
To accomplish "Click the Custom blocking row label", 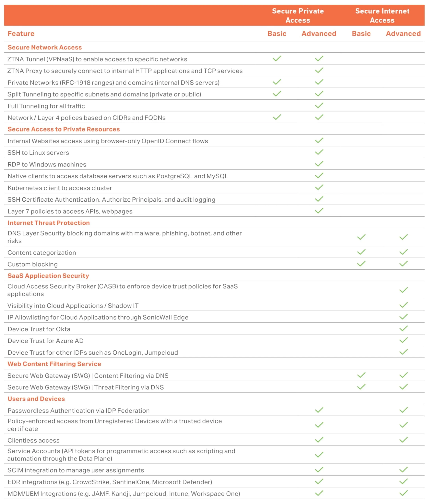I will tap(33, 264).
